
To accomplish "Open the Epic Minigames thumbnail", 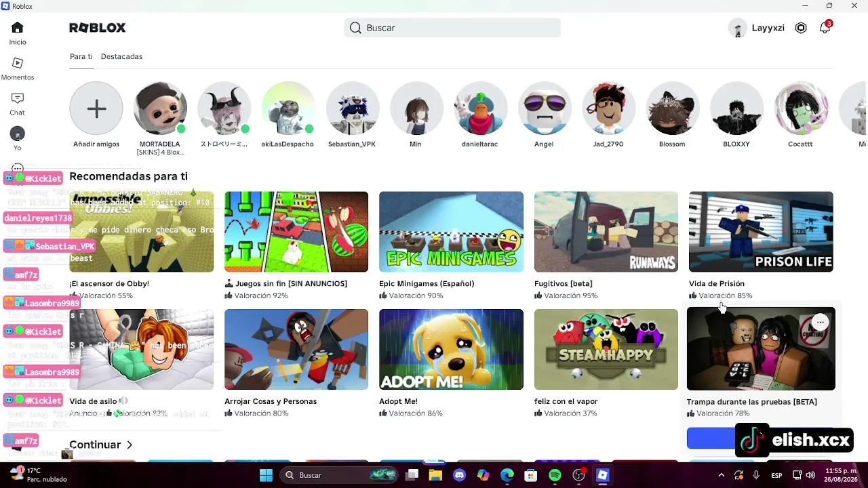I will 451,232.
